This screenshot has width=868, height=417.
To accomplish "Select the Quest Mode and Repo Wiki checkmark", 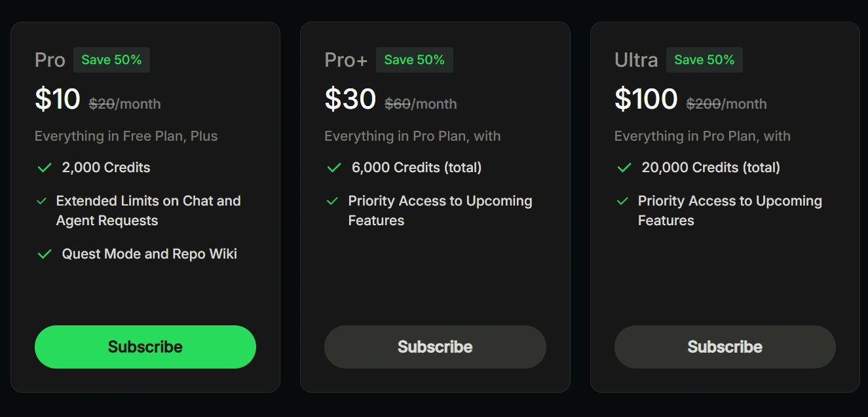I will pos(45,254).
